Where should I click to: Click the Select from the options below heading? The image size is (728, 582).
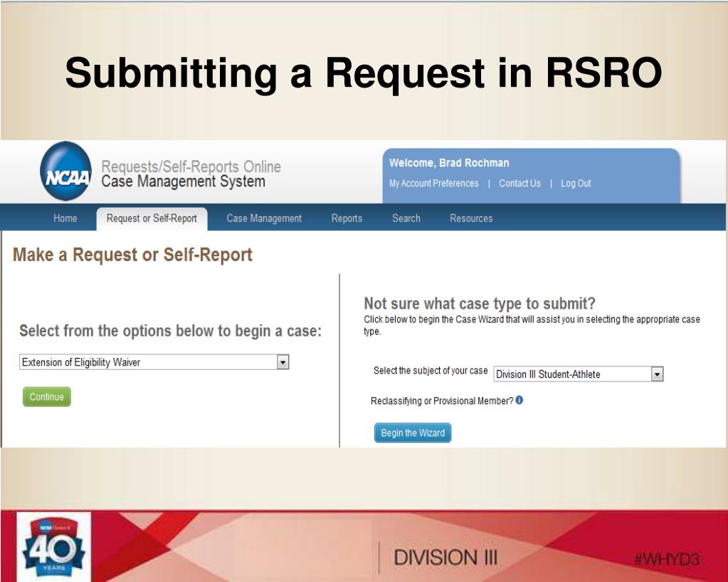click(x=170, y=331)
